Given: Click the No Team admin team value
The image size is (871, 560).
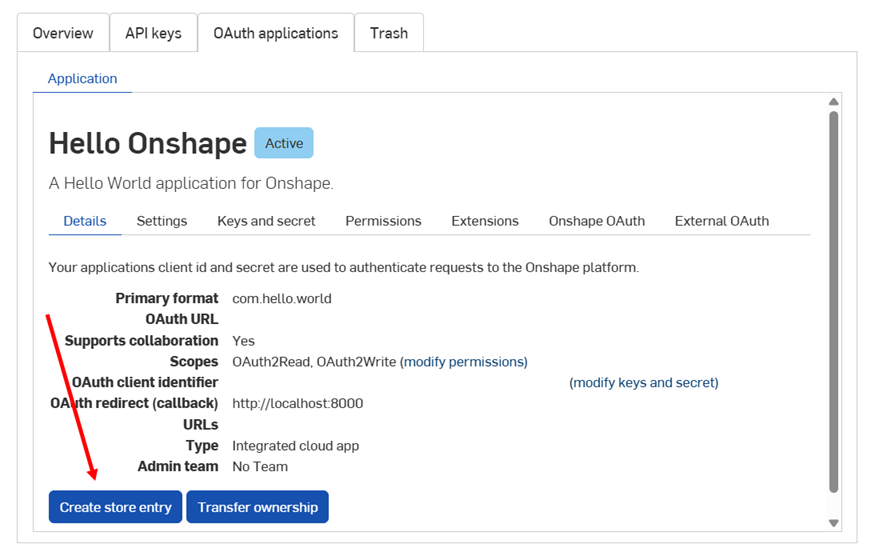Looking at the screenshot, I should click(x=260, y=467).
